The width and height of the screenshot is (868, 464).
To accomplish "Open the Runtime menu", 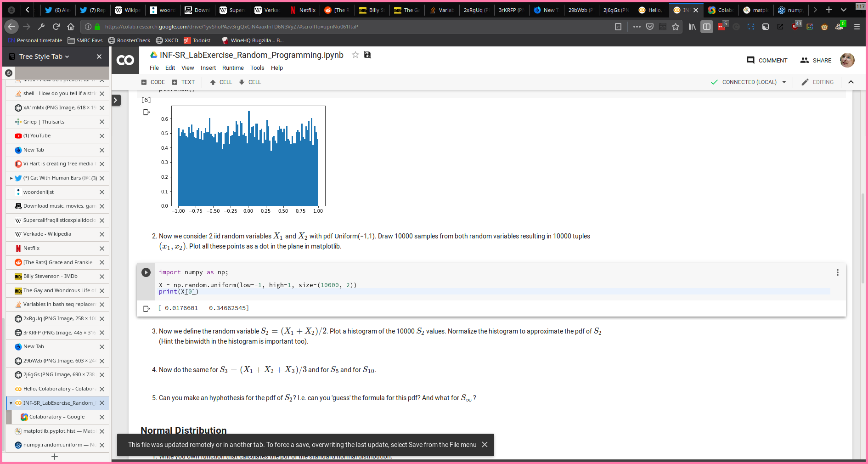I will (x=233, y=68).
